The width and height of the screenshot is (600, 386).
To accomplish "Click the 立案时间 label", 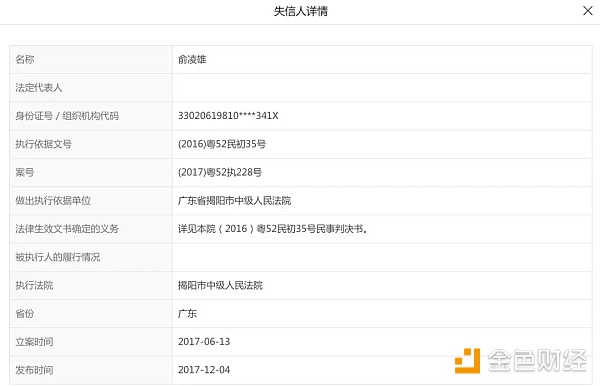I will coord(34,342).
